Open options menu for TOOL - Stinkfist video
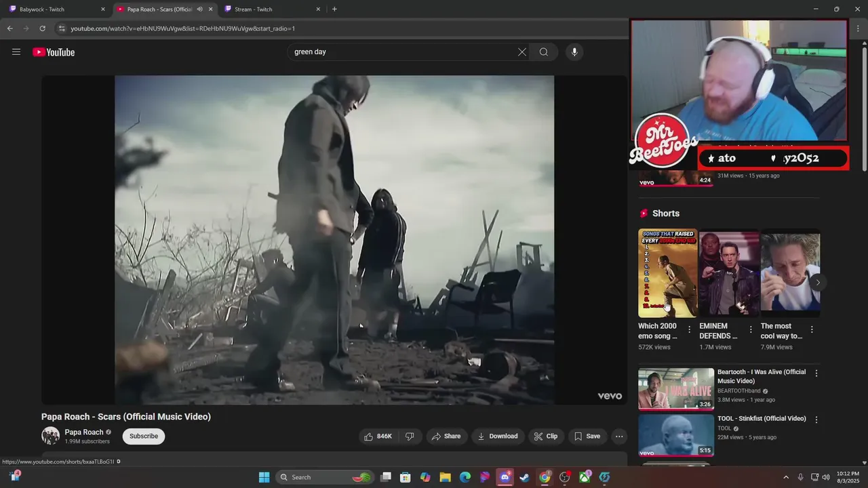Screen dimensions: 868x488 816,420
